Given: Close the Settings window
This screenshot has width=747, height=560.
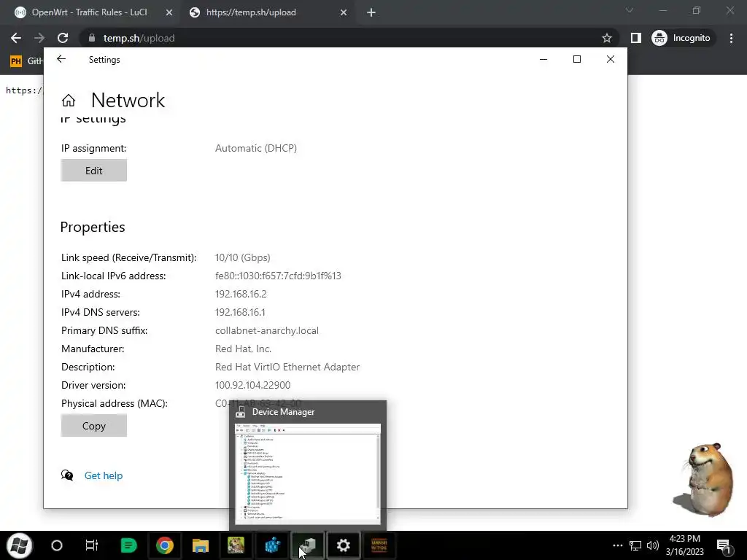Looking at the screenshot, I should (611, 59).
